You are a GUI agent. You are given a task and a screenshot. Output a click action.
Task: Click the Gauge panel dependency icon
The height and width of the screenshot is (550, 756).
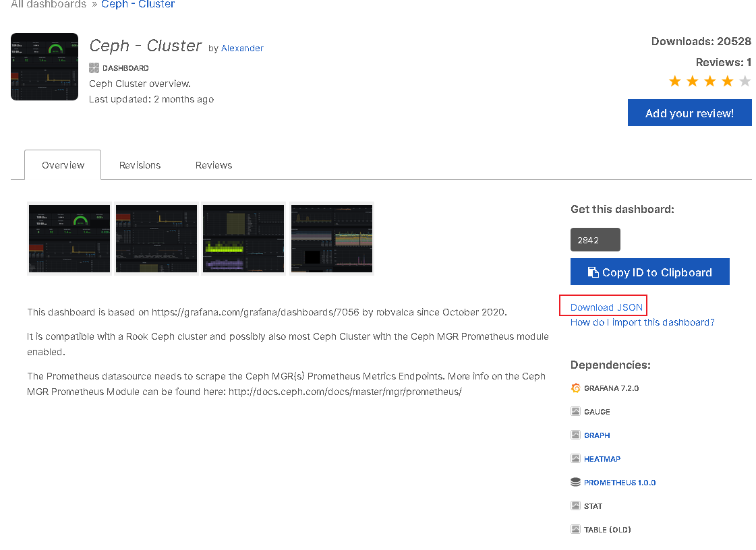(575, 411)
